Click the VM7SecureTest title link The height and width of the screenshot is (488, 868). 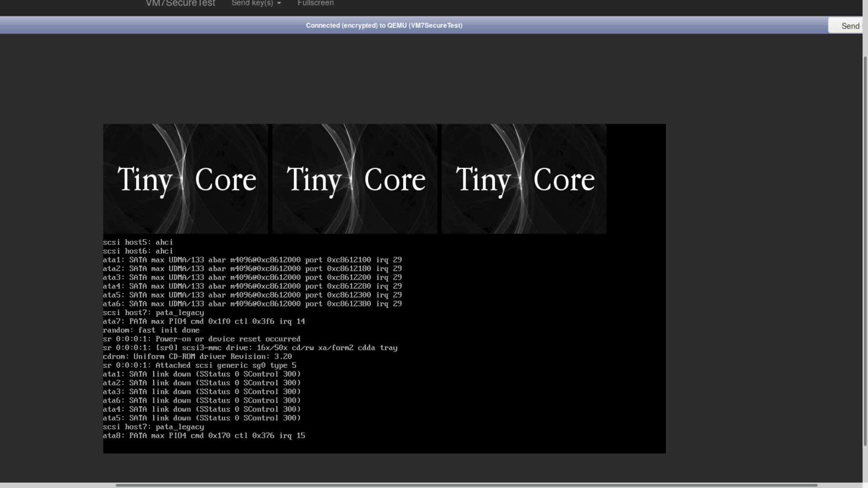[180, 4]
